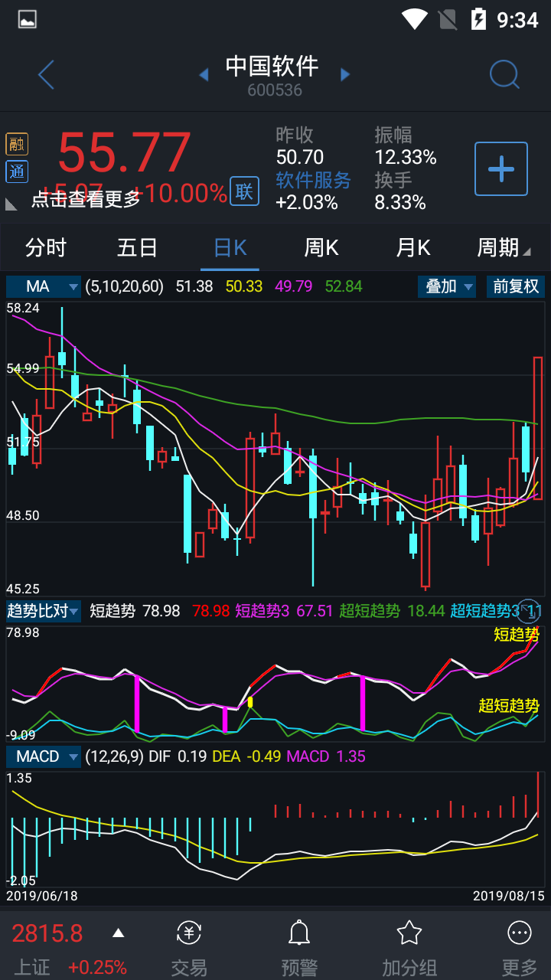Viewport: 551px width, 980px height.
Task: Tap the DIF 0.19 reading
Action: click(178, 756)
